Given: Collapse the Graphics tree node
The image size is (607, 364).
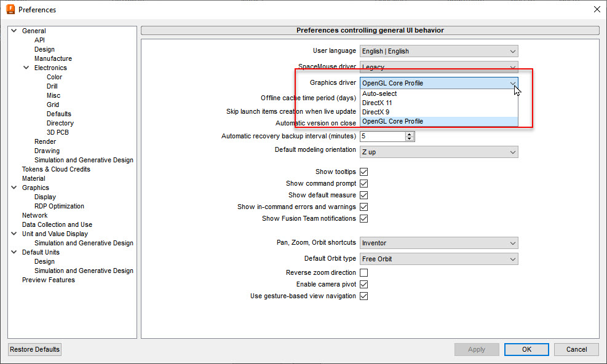Looking at the screenshot, I should (14, 188).
